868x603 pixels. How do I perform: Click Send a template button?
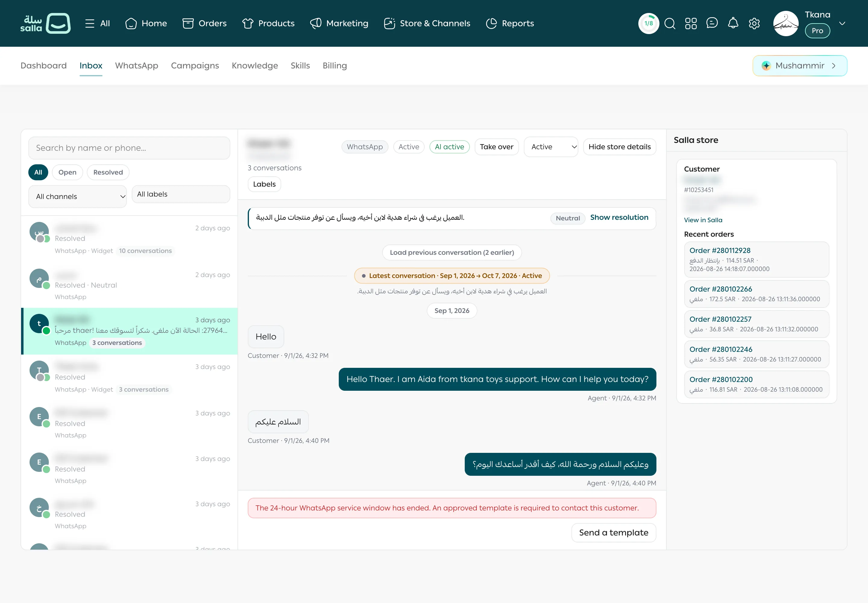[x=613, y=533]
